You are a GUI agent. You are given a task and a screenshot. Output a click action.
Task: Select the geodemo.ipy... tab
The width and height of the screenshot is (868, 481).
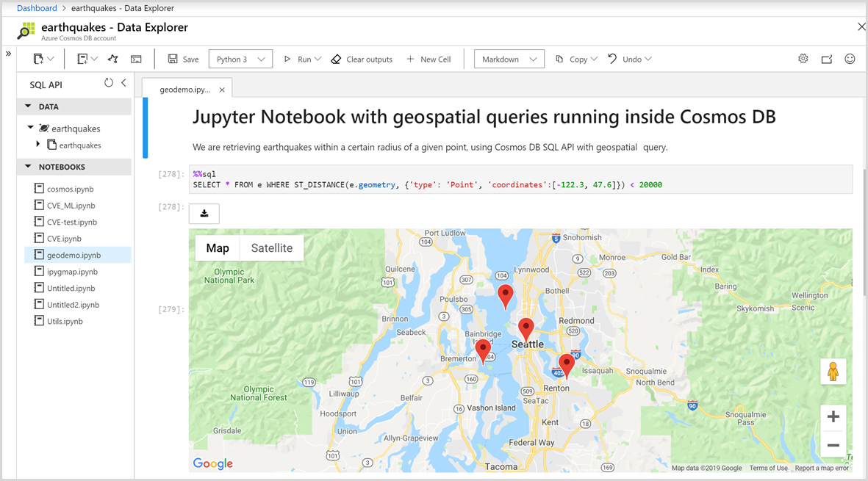pos(185,90)
